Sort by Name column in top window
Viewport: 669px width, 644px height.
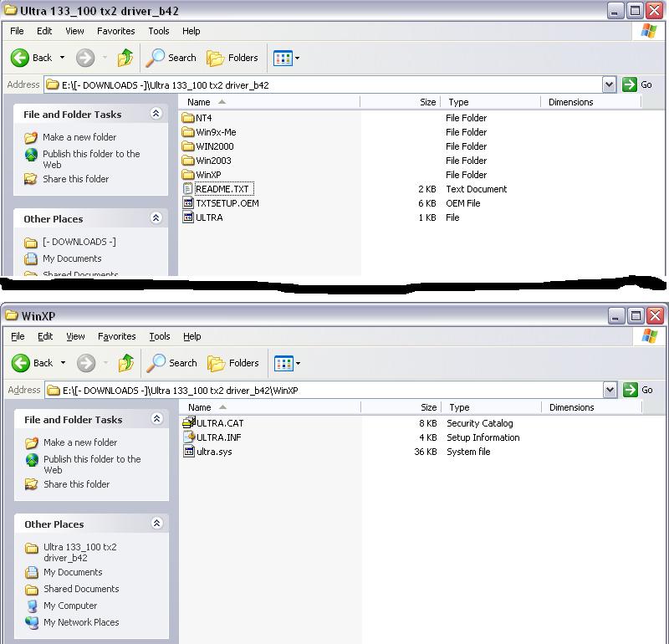click(269, 102)
